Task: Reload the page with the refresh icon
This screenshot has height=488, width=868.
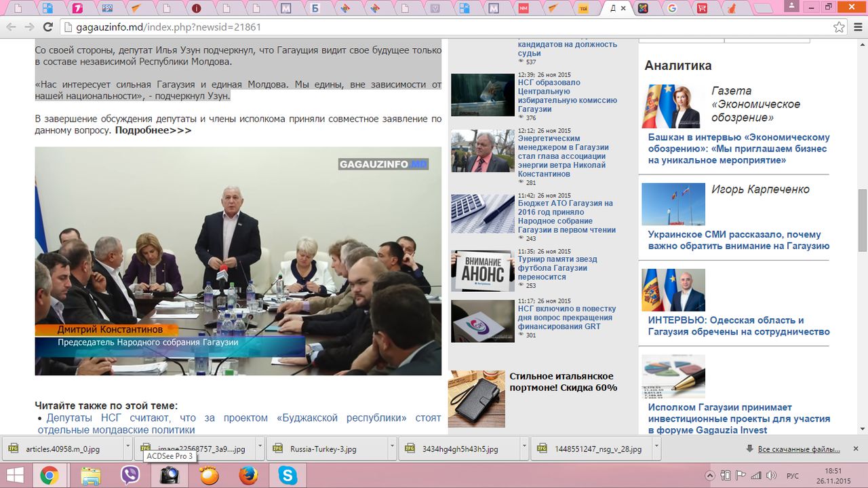Action: 47,27
